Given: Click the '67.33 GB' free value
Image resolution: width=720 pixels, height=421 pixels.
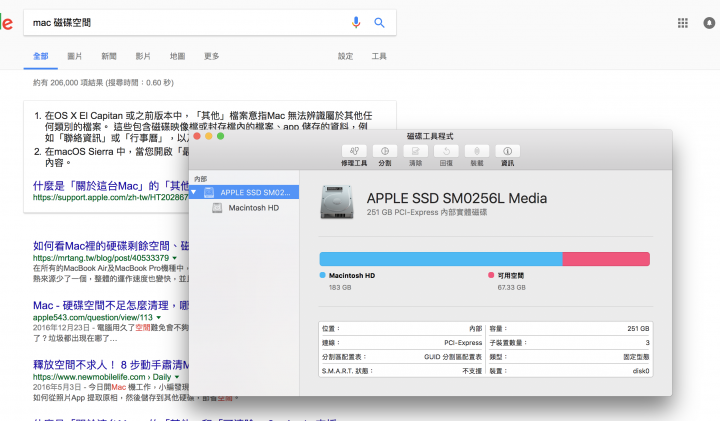Looking at the screenshot, I should pyautogui.click(x=512, y=287).
